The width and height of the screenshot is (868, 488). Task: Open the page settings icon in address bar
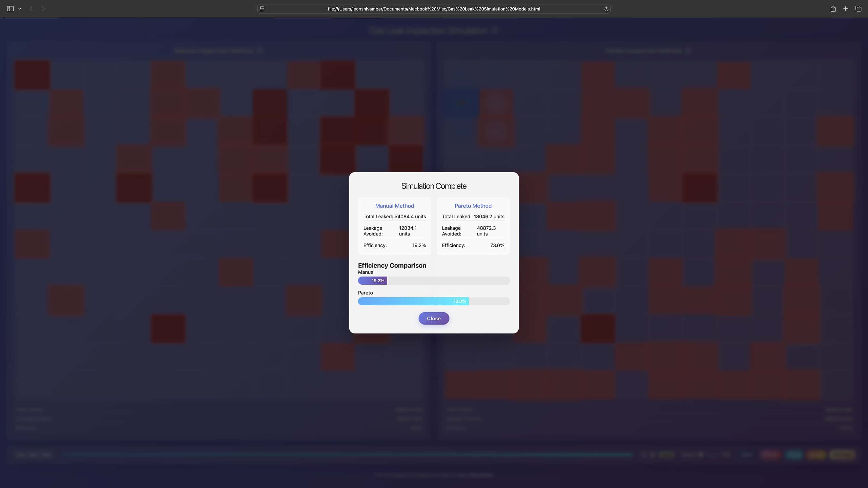[x=262, y=9]
